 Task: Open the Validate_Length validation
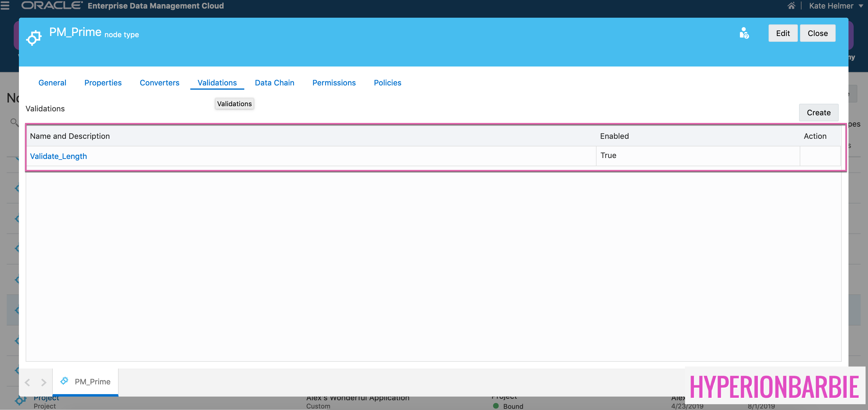click(x=58, y=156)
